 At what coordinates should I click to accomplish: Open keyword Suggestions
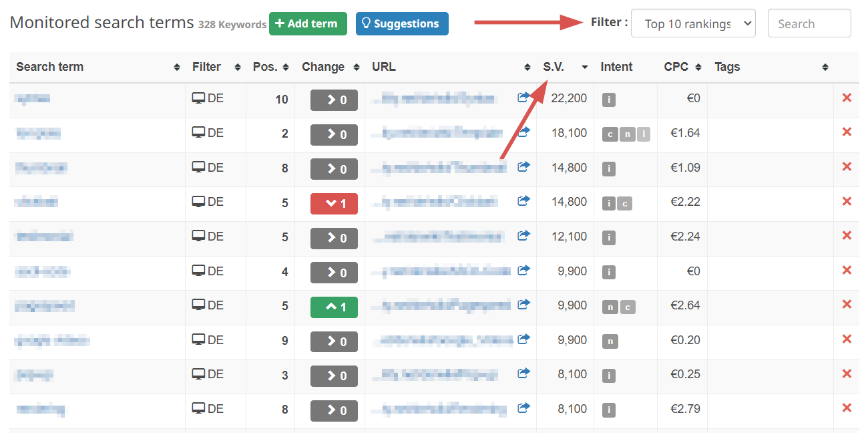coord(402,23)
